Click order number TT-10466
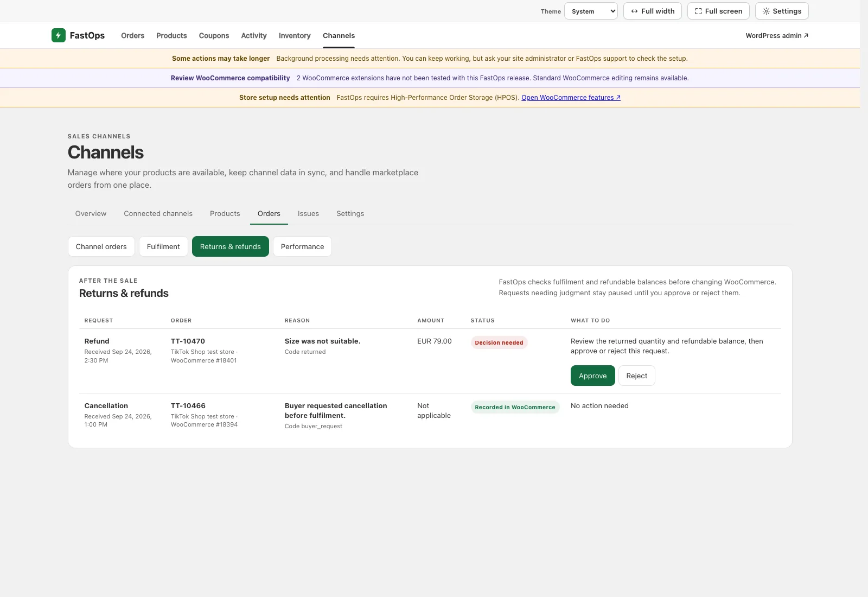This screenshot has width=868, height=597. pyautogui.click(x=188, y=406)
